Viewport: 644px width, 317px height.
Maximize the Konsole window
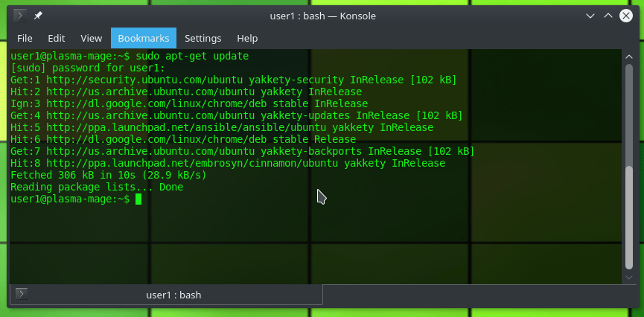point(608,16)
